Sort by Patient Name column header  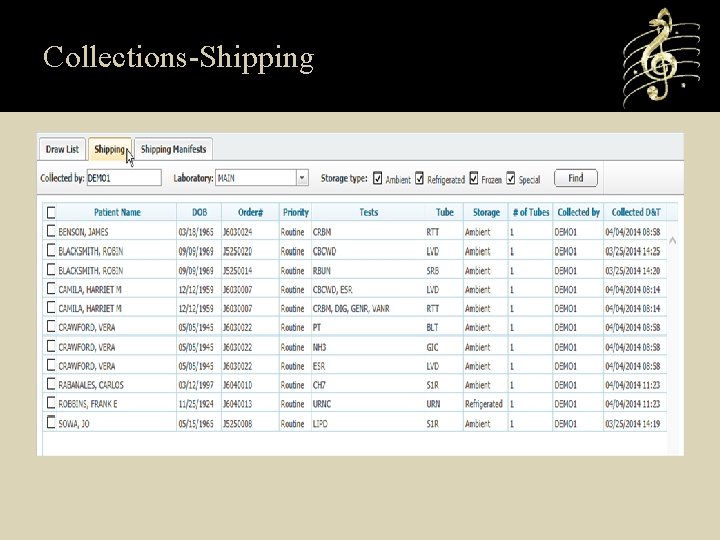[x=117, y=212]
